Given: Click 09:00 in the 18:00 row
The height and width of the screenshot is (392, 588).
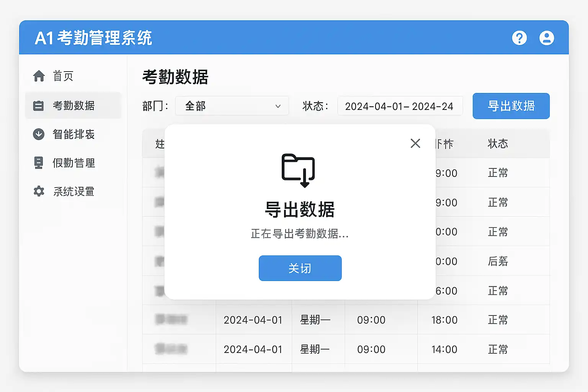Looking at the screenshot, I should tap(371, 320).
